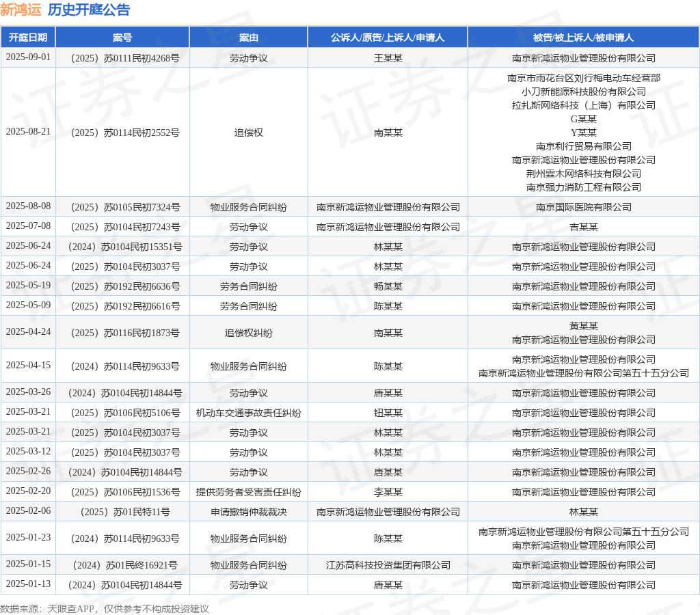Click defendant 南京利行贸易有限公司

[584, 146]
